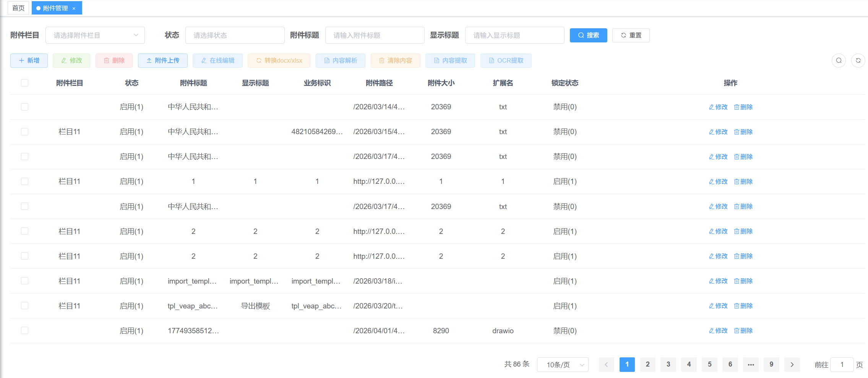Screen dimensions: 868x378
Task: Click 删除 in the 48210584269 row
Action: coord(743,132)
